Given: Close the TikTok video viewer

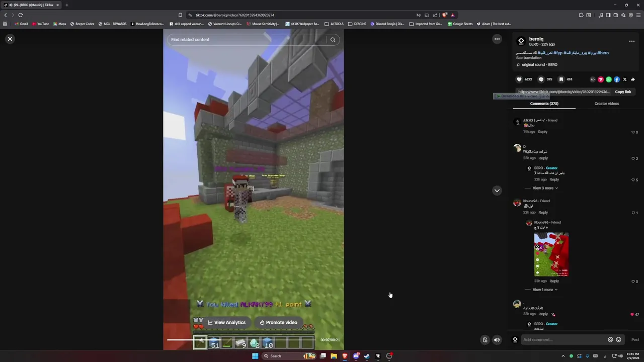Looking at the screenshot, I should (10, 39).
